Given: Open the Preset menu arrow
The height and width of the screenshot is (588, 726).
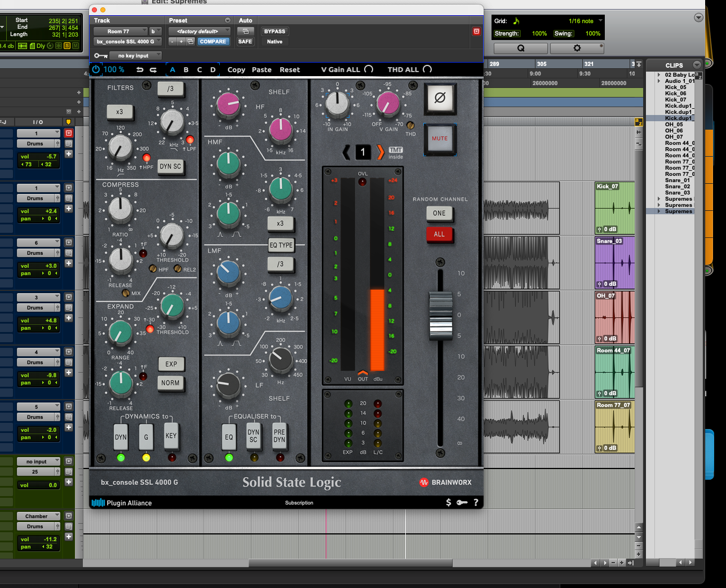Looking at the screenshot, I should (x=228, y=20).
